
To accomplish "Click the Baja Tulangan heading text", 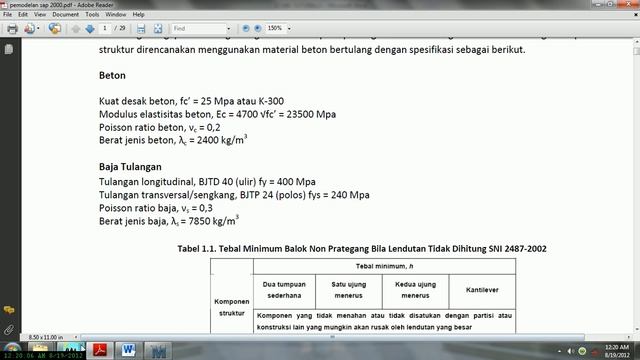I will (x=130, y=167).
